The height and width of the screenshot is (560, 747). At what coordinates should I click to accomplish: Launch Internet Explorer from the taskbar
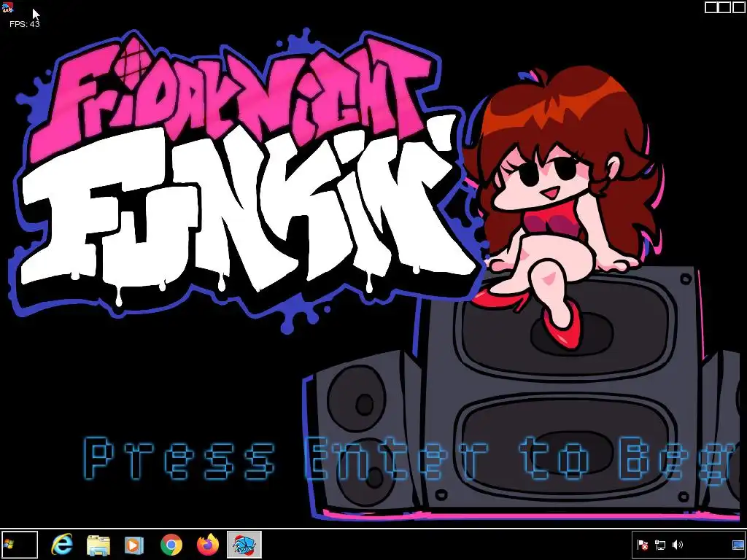[x=62, y=545]
